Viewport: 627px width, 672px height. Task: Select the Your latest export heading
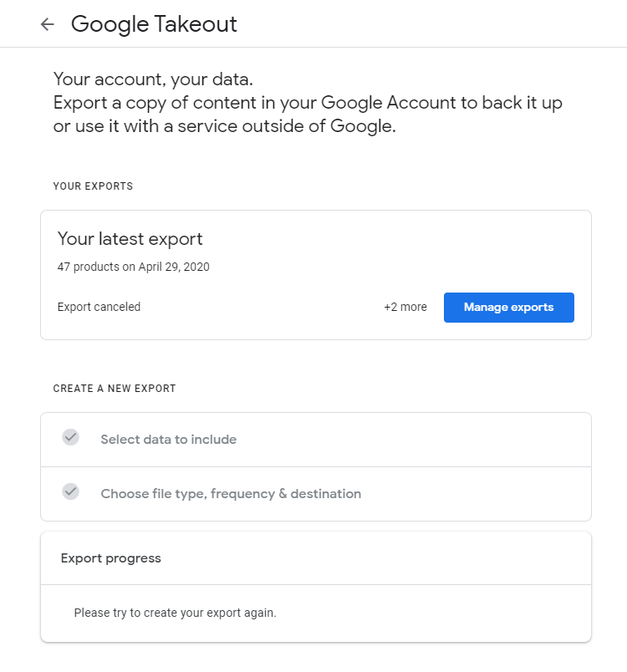130,239
